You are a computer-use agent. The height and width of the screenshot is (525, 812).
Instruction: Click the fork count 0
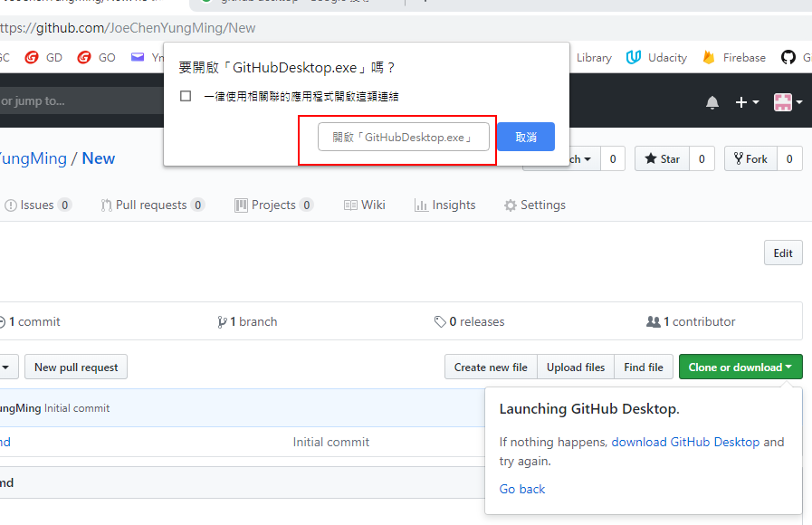point(789,159)
